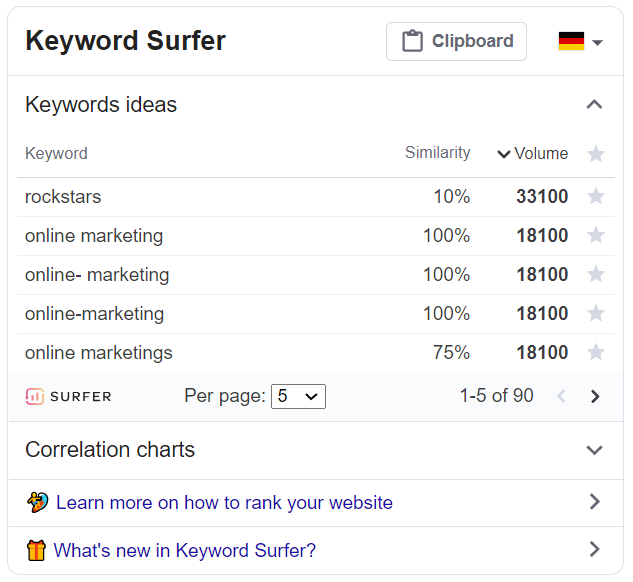Screen dimensions: 633x582
Task: Star the 'online- marketing' keyword row
Action: click(595, 274)
